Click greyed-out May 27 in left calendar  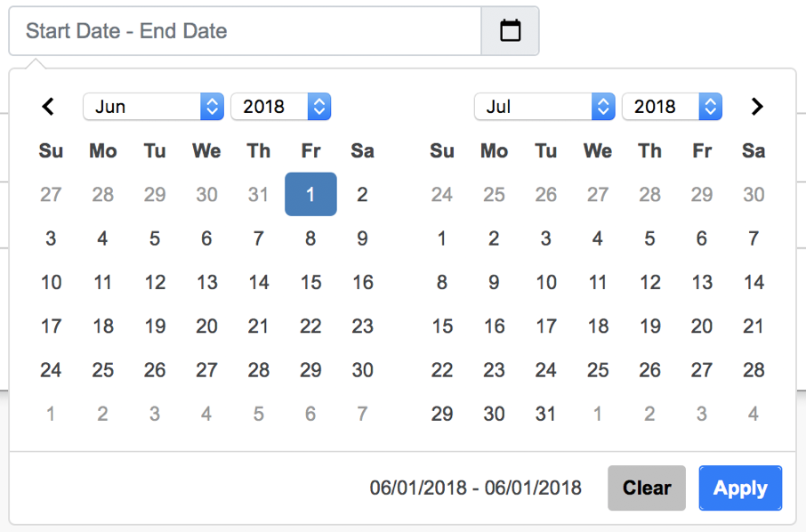[x=51, y=195]
